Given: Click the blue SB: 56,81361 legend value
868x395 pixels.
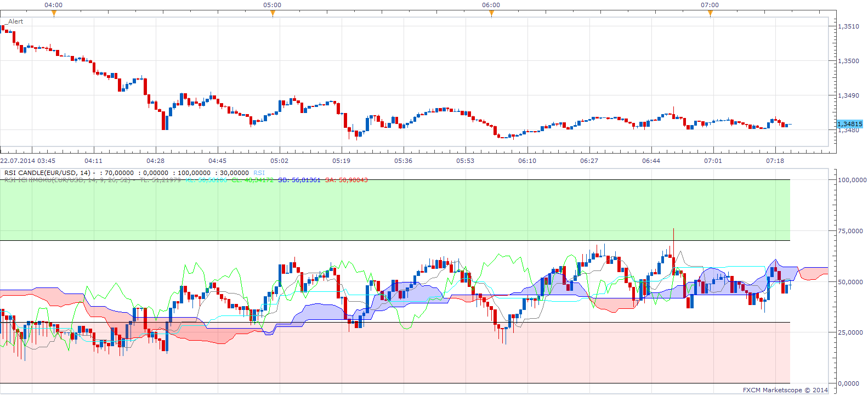Looking at the screenshot, I should (x=299, y=180).
